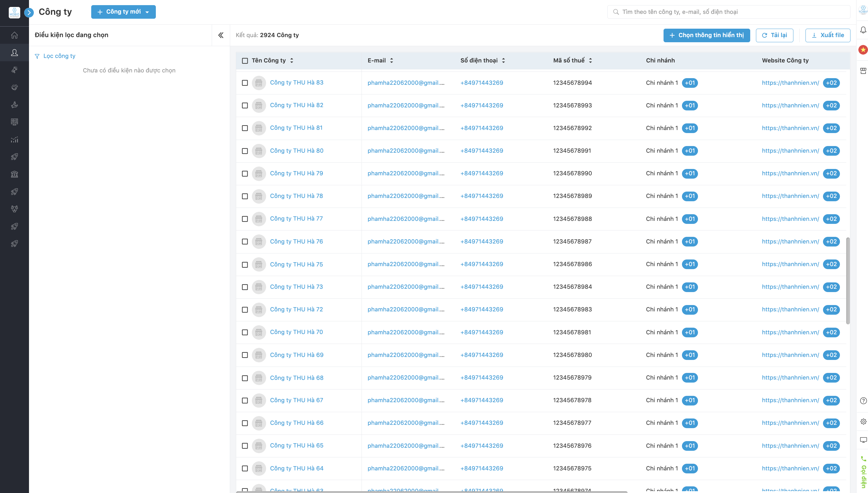This screenshot has width=868, height=493.
Task: Click the green phone call icon
Action: click(x=863, y=459)
